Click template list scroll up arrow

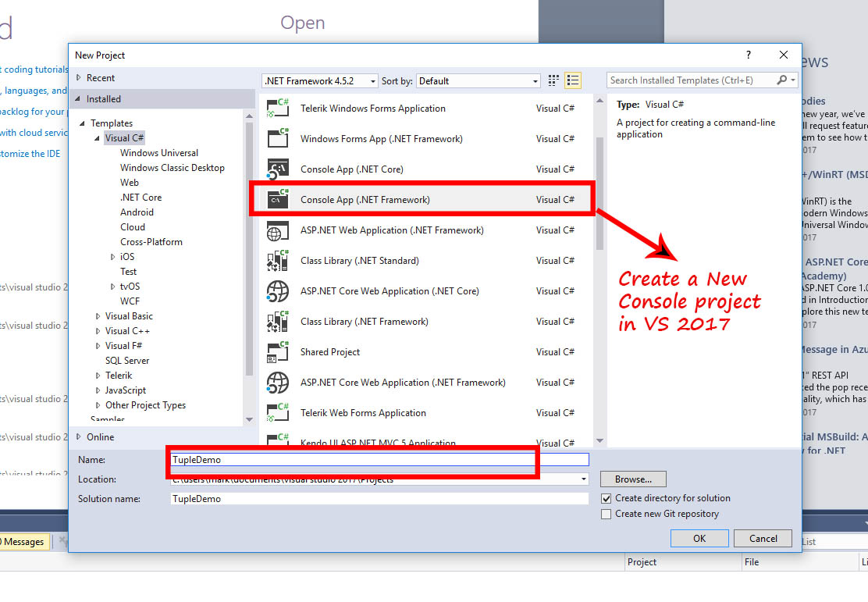tap(599, 101)
